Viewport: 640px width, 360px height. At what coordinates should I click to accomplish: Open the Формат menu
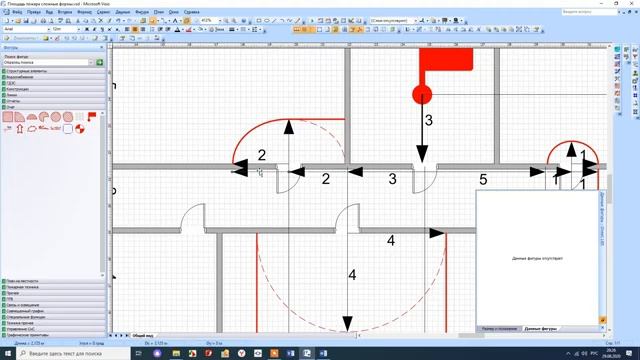click(x=84, y=12)
